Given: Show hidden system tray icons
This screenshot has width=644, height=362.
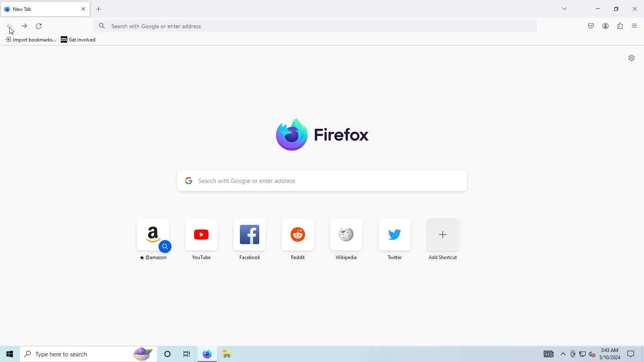Looking at the screenshot, I should (x=563, y=354).
